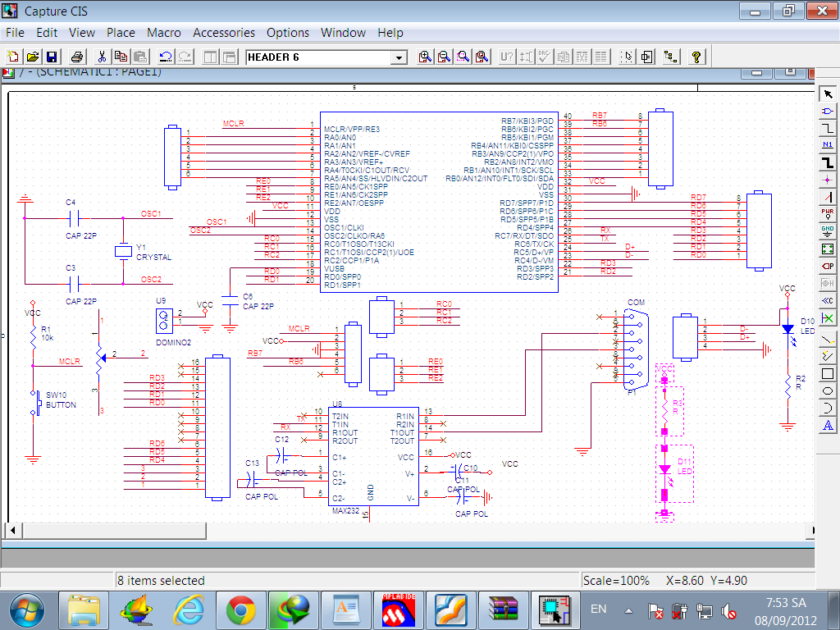Activate the Select arrow tool
Image resolution: width=840 pixels, height=630 pixels.
point(828,94)
